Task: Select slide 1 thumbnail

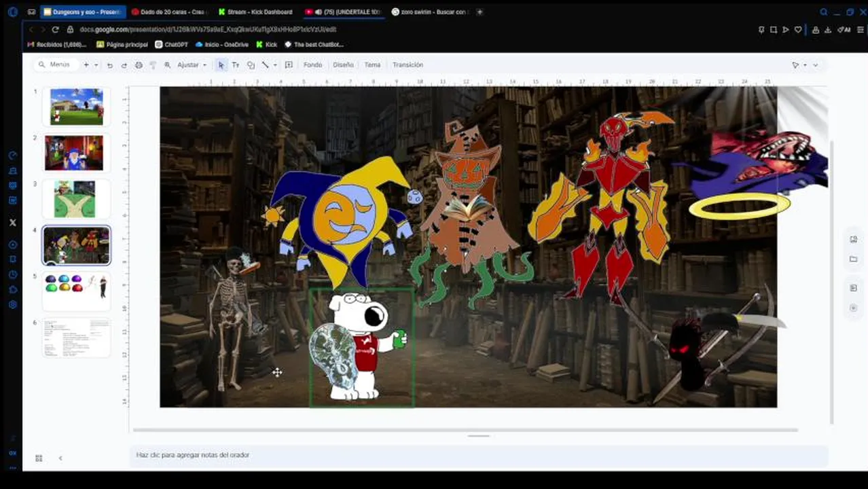Action: [x=77, y=107]
